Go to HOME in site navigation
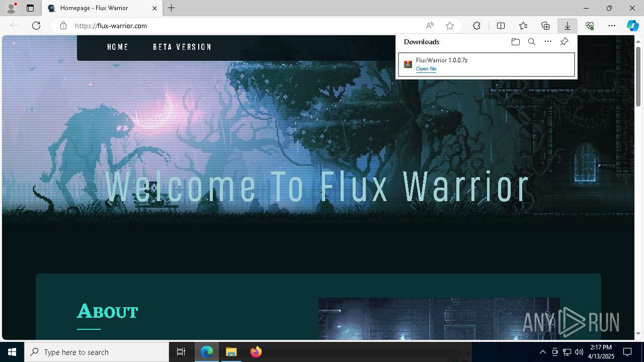The width and height of the screenshot is (644, 362). coord(118,47)
